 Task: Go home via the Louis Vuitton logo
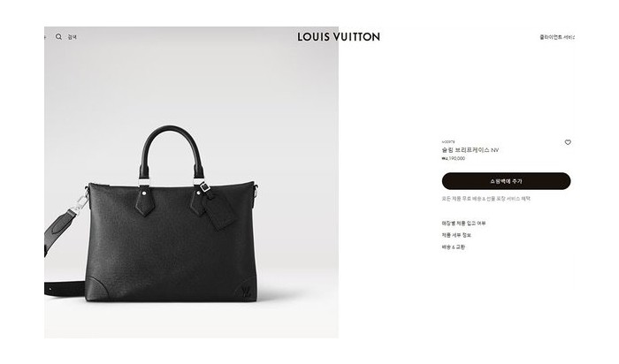pos(339,37)
